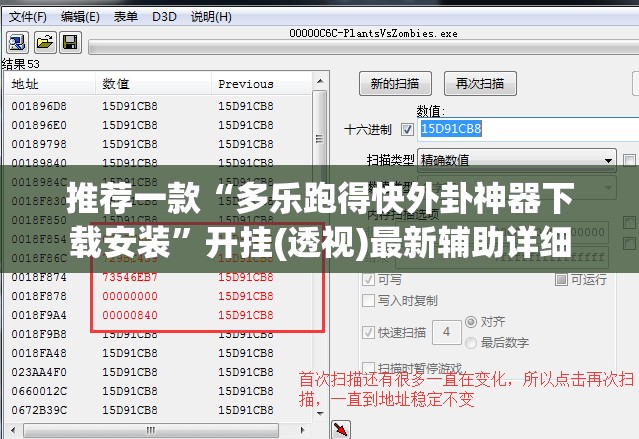Screen dimensions: 639x439
Task: Open the D3D menu
Action: point(164,17)
